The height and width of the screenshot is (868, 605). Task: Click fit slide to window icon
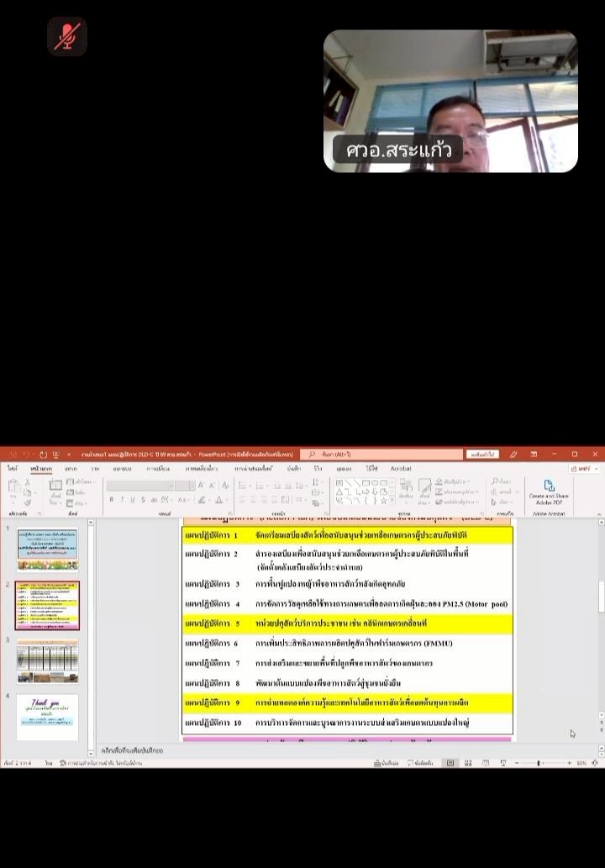[595, 763]
